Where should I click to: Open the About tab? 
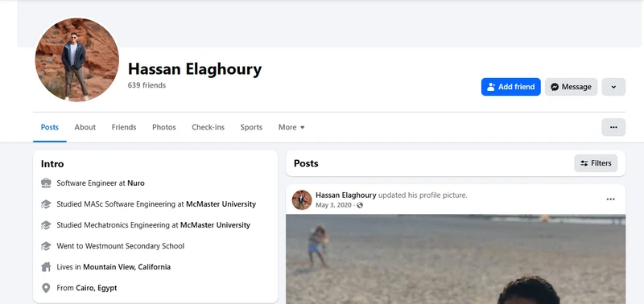coord(85,127)
